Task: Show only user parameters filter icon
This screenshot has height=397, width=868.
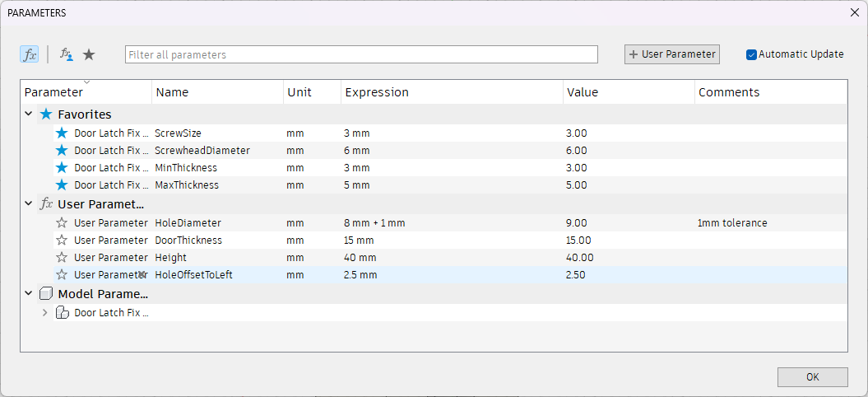Action: (67, 54)
